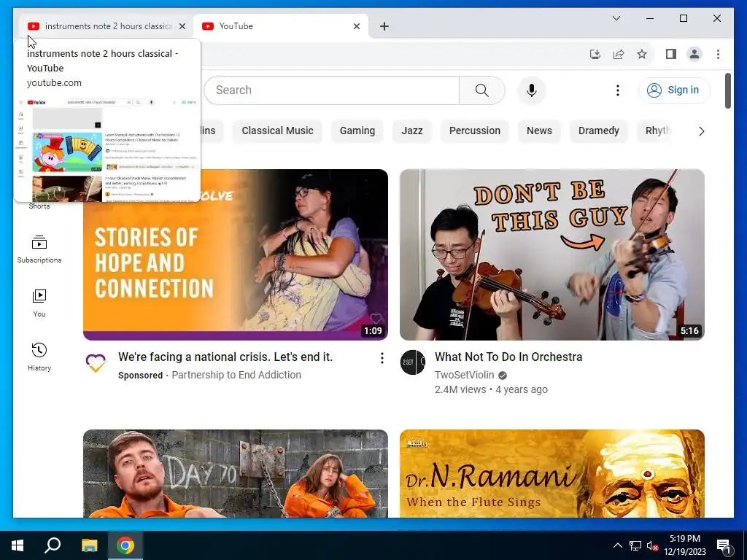
Task: Open Chrome three-dot customize menu
Action: coord(718,54)
